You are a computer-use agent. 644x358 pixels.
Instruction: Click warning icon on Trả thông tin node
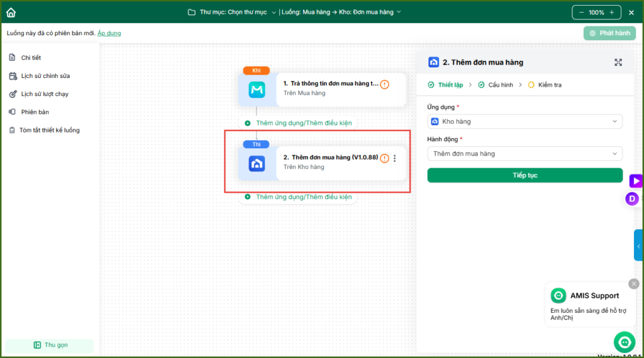384,84
